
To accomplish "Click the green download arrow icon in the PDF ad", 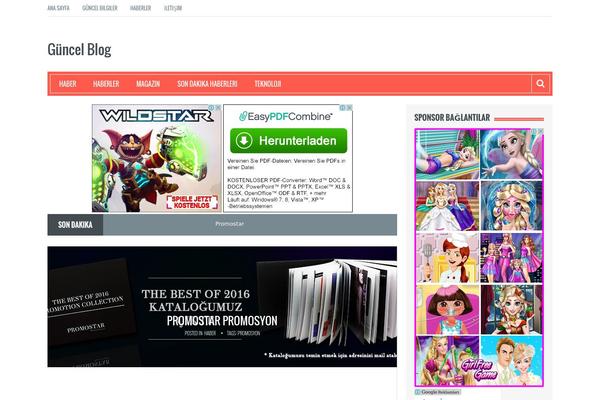I will tap(244, 140).
